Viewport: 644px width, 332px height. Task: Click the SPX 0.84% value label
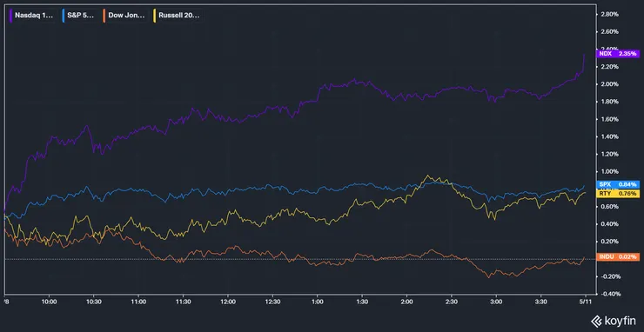pyautogui.click(x=617, y=184)
